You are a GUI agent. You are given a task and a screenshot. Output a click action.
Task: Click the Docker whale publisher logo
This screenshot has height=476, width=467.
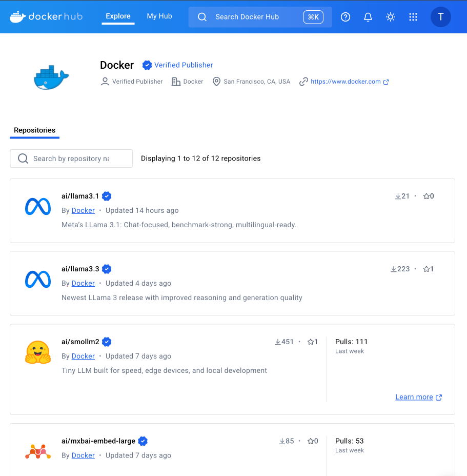[51, 77]
